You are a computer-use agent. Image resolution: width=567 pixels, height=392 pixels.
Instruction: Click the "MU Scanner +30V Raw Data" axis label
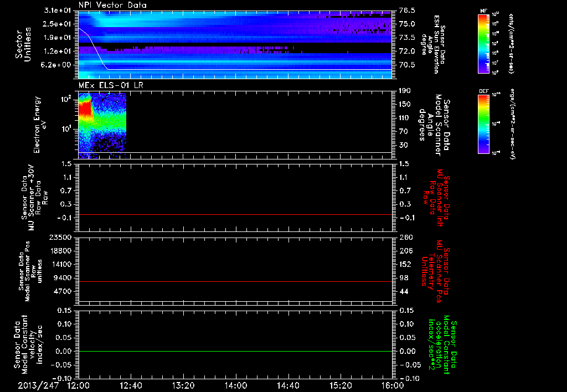pyautogui.click(x=35, y=198)
